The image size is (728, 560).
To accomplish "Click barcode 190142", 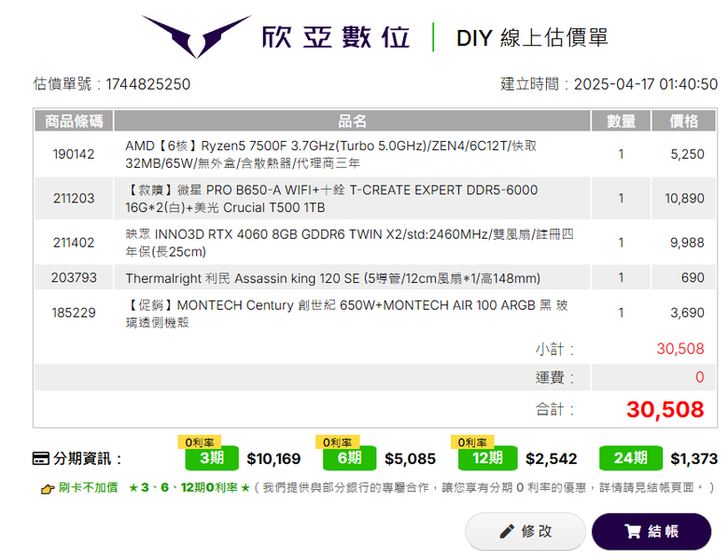I will pos(74,154).
